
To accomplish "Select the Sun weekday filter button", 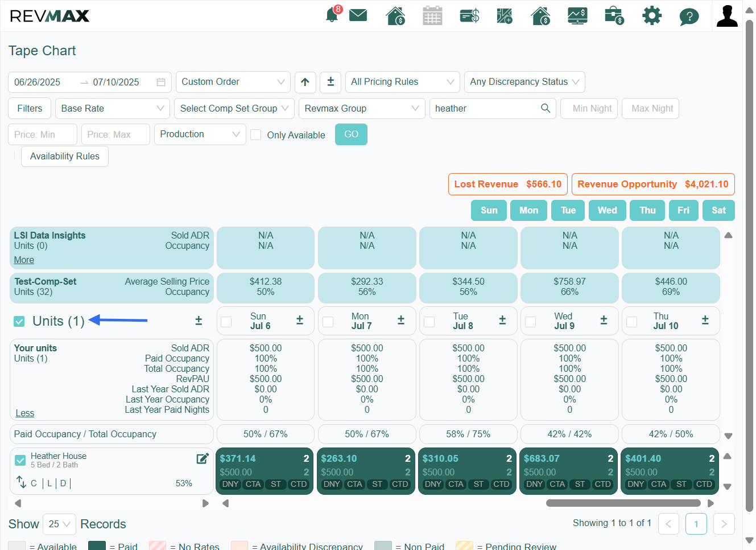I will point(489,210).
